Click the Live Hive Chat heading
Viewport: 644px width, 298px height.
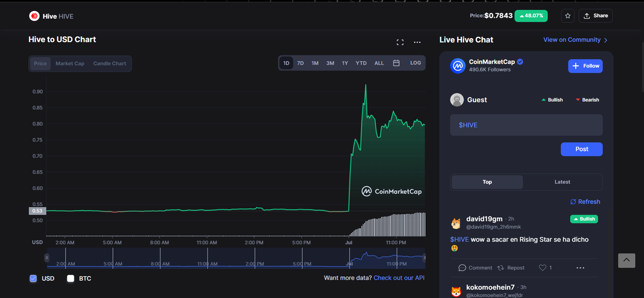click(466, 40)
